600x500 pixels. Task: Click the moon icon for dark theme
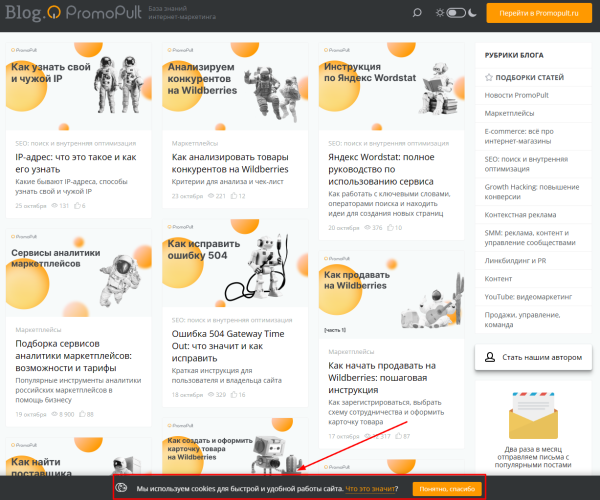click(475, 13)
